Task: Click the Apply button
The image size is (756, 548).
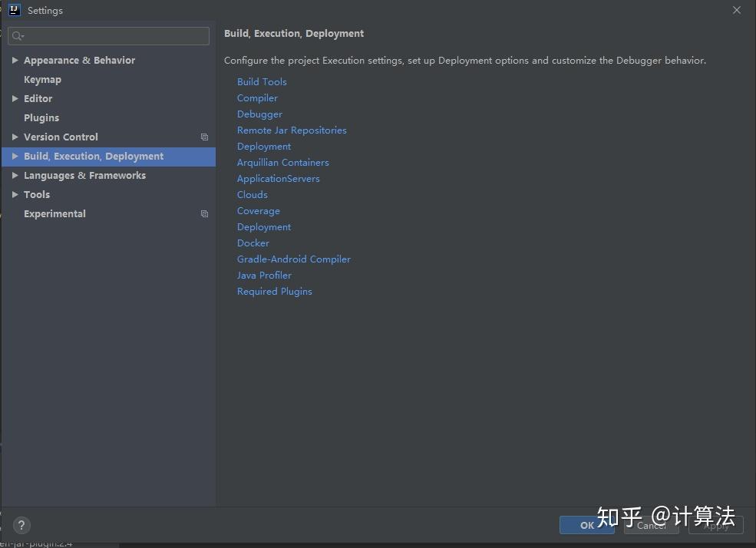Action: tap(716, 525)
